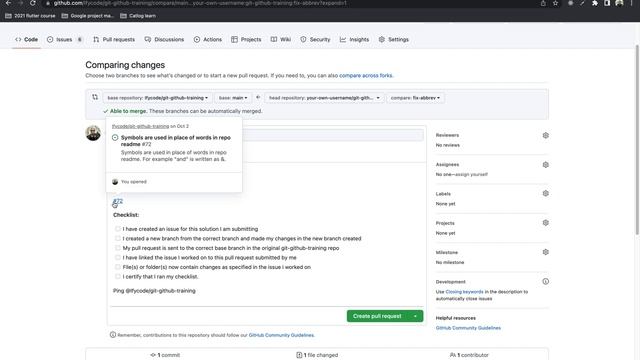Bookmark this page with the star icon

click(556, 3)
